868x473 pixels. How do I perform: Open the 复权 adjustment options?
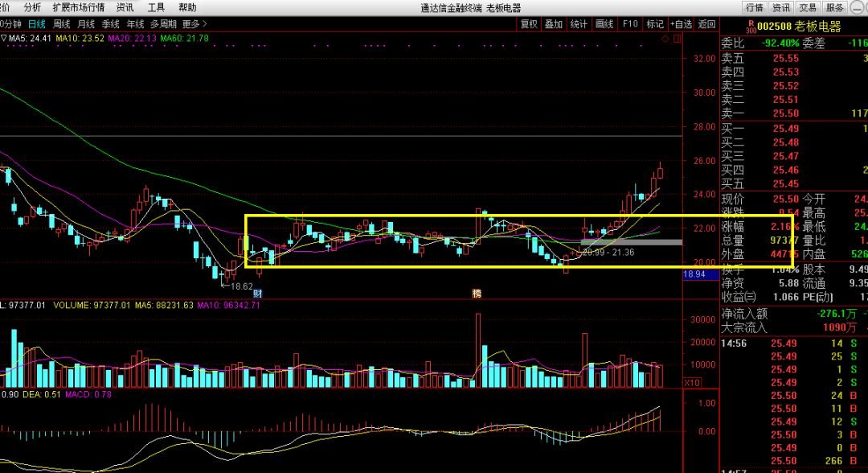[529, 24]
